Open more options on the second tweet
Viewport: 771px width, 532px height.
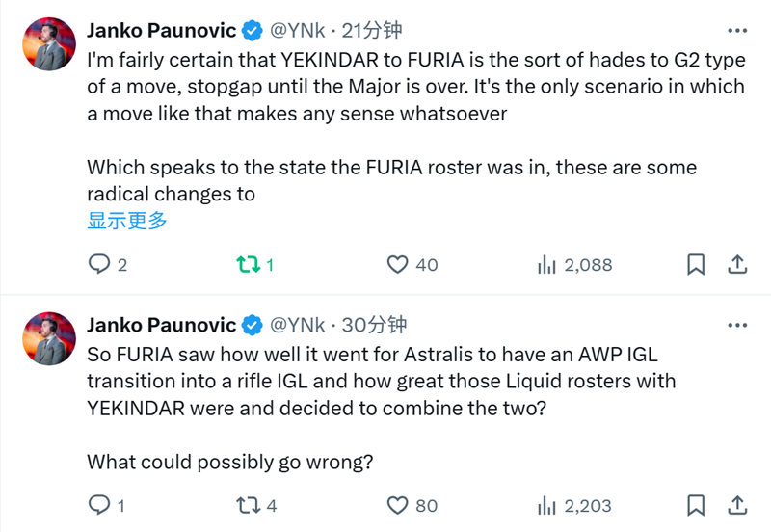[x=736, y=325]
